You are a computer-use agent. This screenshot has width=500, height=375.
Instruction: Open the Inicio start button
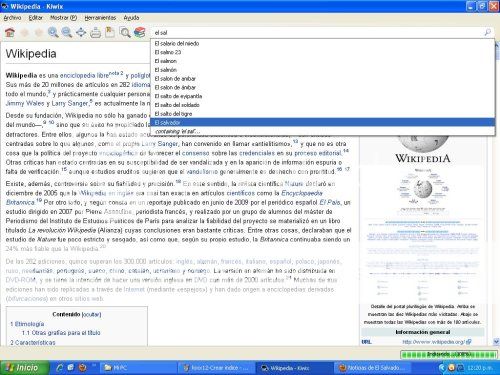pos(24,368)
